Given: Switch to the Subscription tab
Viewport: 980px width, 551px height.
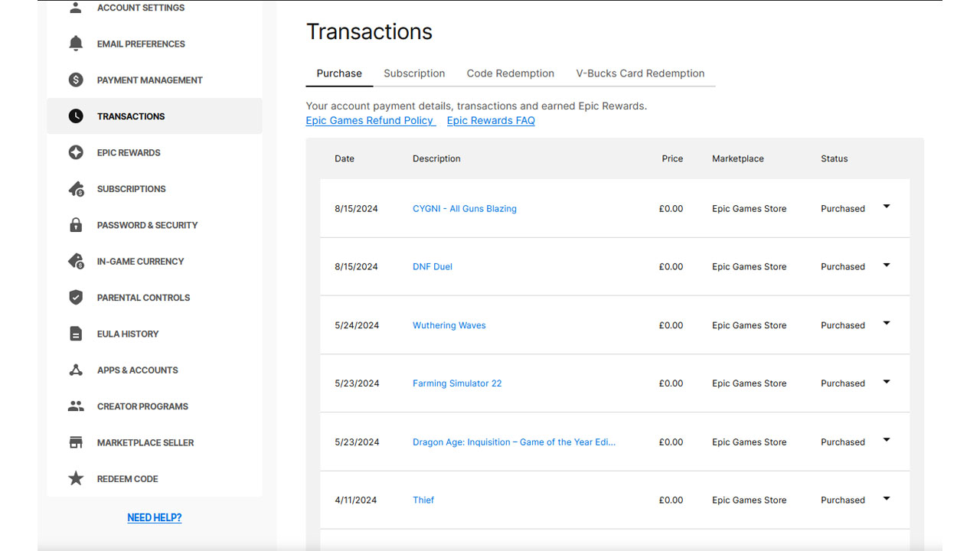Looking at the screenshot, I should click(x=414, y=73).
